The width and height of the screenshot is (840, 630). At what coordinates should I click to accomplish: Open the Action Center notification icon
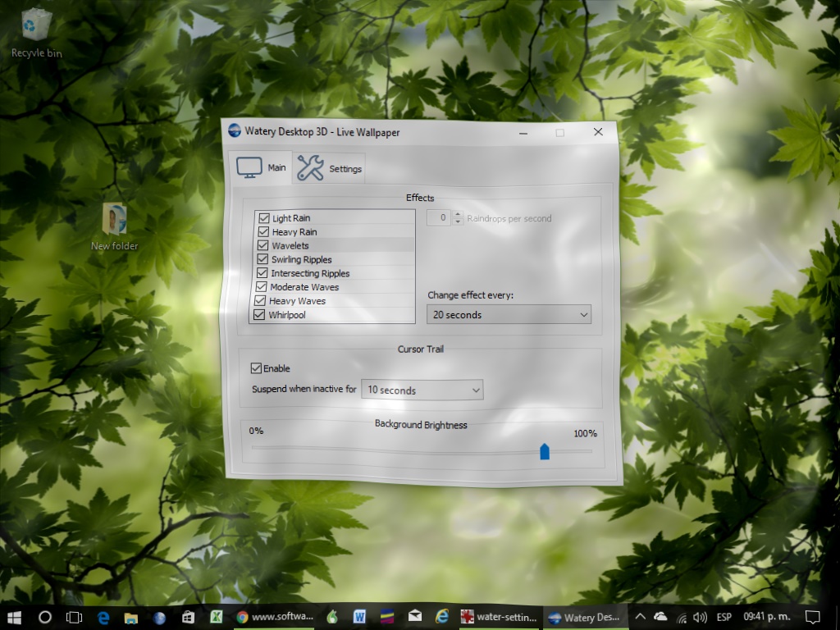pos(813,616)
